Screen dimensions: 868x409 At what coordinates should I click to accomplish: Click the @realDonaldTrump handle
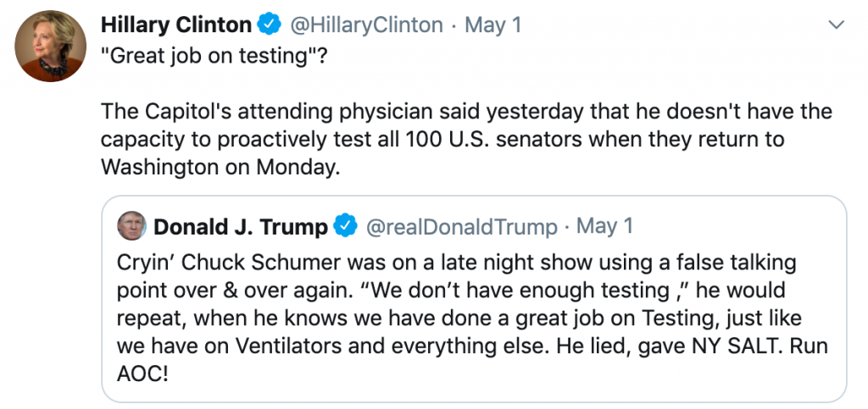tap(461, 227)
